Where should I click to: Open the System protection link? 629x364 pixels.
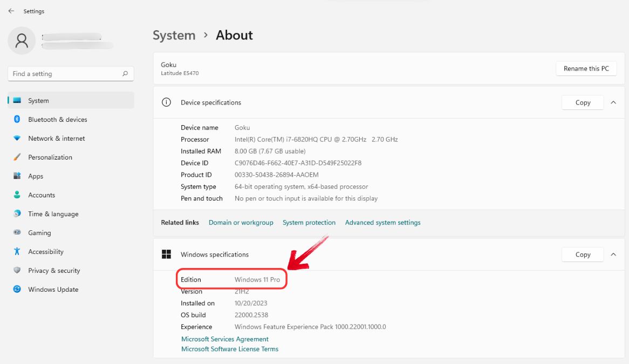[309, 222]
